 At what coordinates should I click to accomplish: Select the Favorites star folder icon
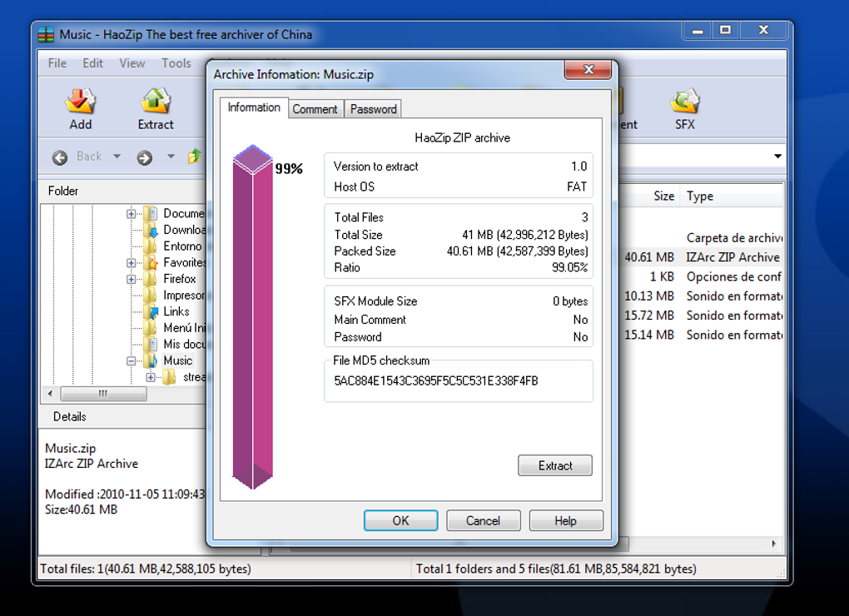[x=151, y=262]
